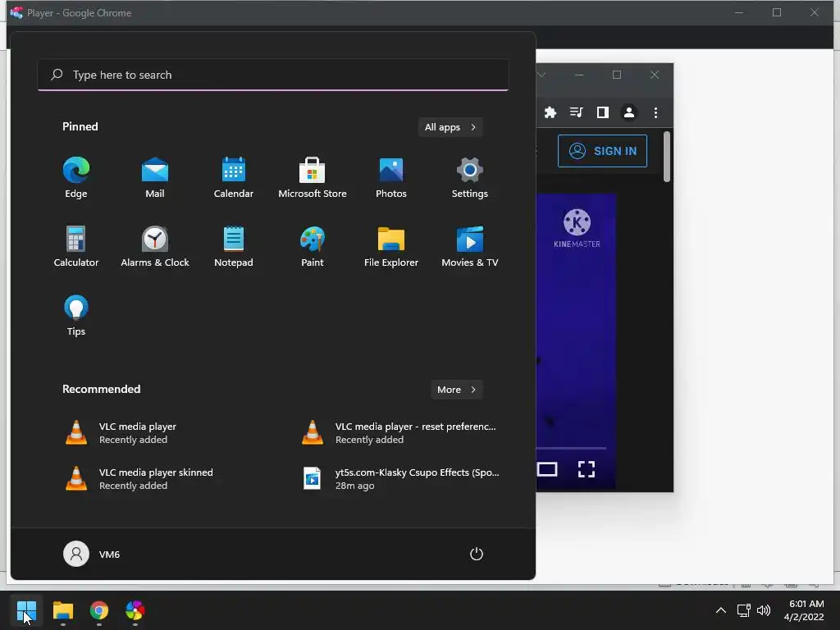This screenshot has height=630, width=840.
Task: Open Alarms & Clock
Action: coord(155,246)
